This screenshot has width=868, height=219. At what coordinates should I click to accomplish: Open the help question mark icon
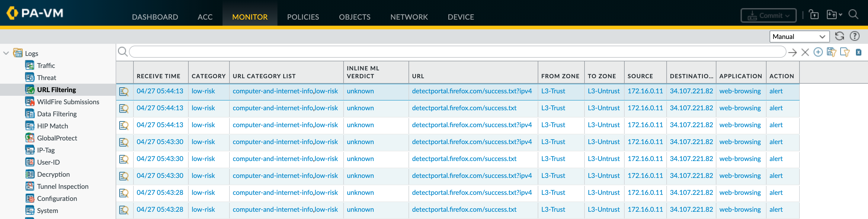click(x=854, y=36)
